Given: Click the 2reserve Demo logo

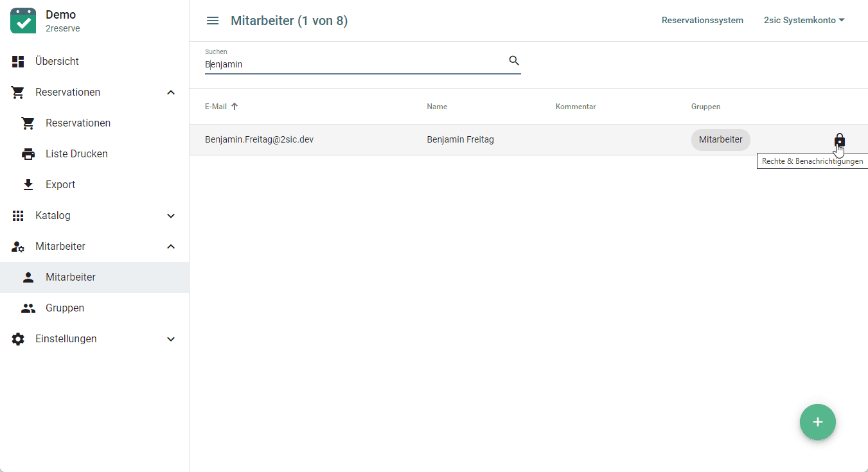Looking at the screenshot, I should (24, 21).
